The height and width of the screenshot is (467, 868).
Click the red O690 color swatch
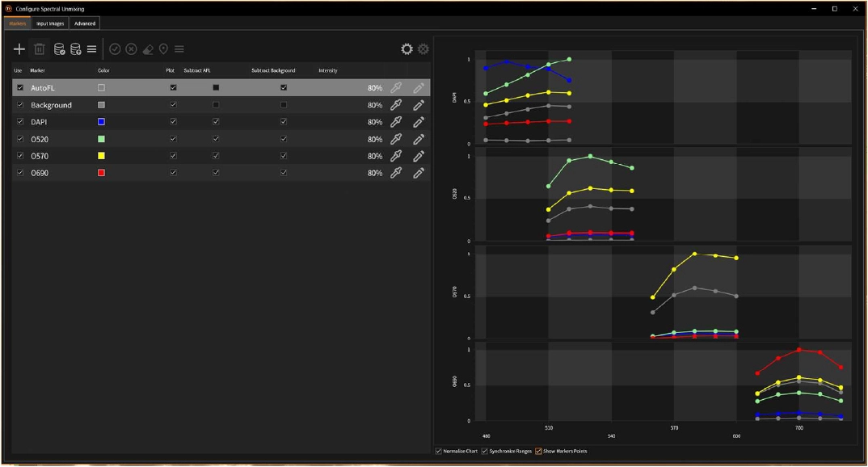click(x=101, y=173)
